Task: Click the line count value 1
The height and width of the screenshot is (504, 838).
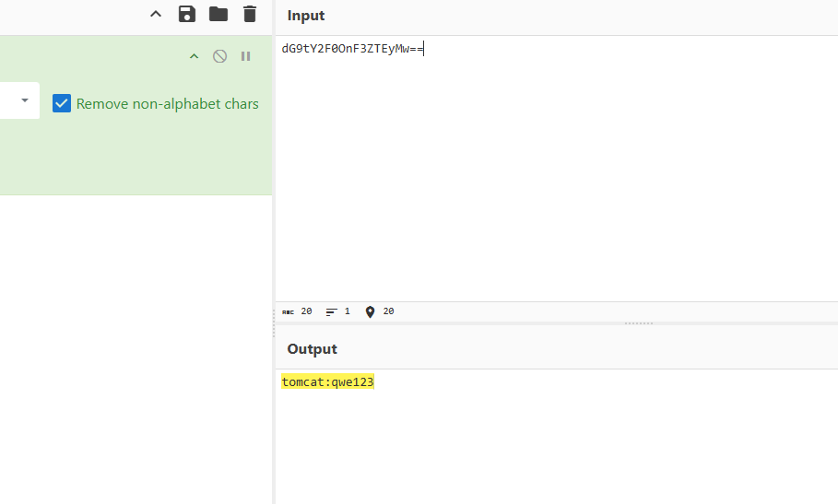Action: pyautogui.click(x=348, y=311)
